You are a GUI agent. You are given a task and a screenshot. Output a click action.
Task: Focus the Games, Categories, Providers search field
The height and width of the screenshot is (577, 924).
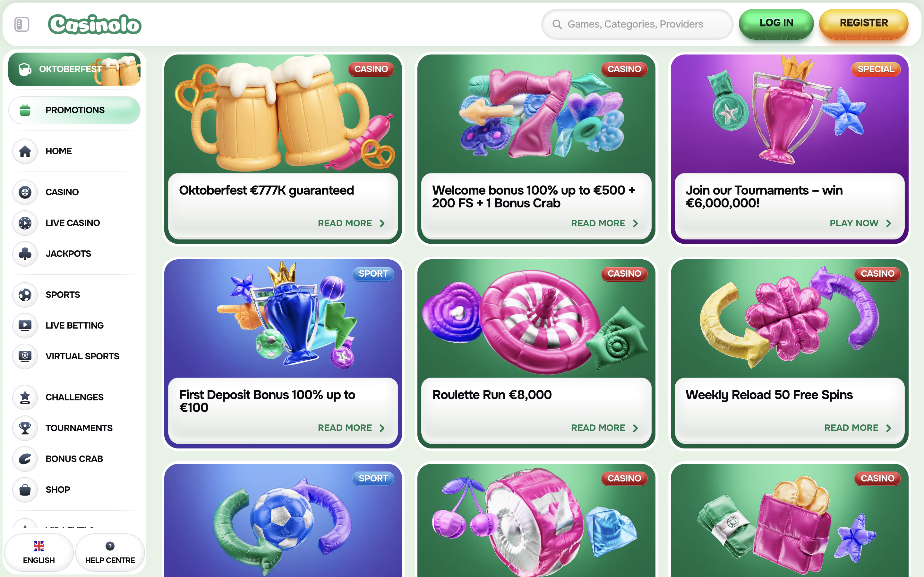[x=637, y=24]
